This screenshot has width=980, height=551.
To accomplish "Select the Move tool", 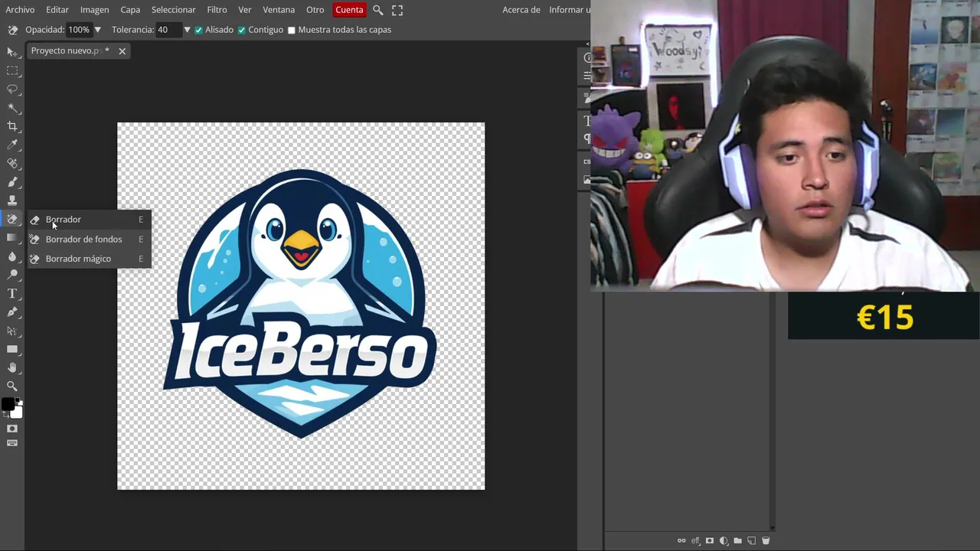I will point(12,51).
